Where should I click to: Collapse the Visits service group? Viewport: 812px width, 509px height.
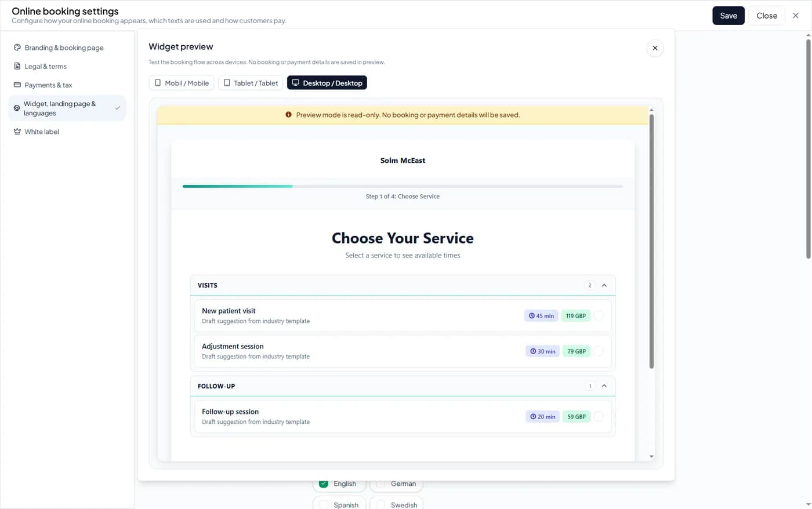tap(604, 285)
